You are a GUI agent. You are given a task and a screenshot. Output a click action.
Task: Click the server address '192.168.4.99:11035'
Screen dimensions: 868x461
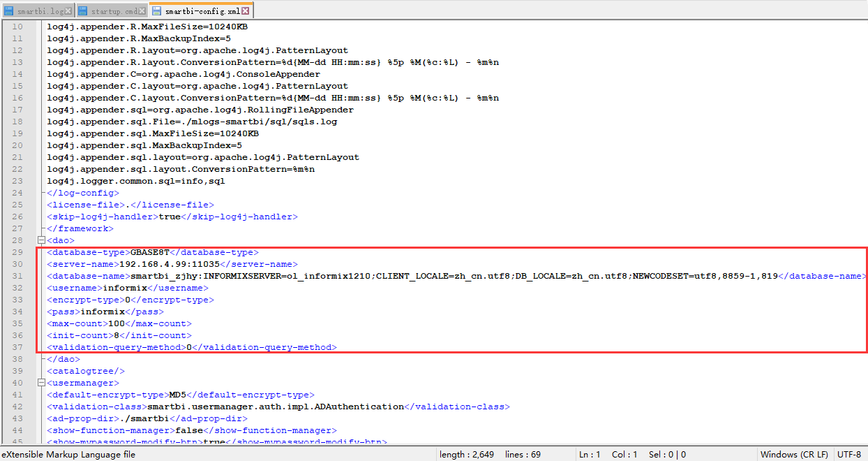(x=170, y=264)
